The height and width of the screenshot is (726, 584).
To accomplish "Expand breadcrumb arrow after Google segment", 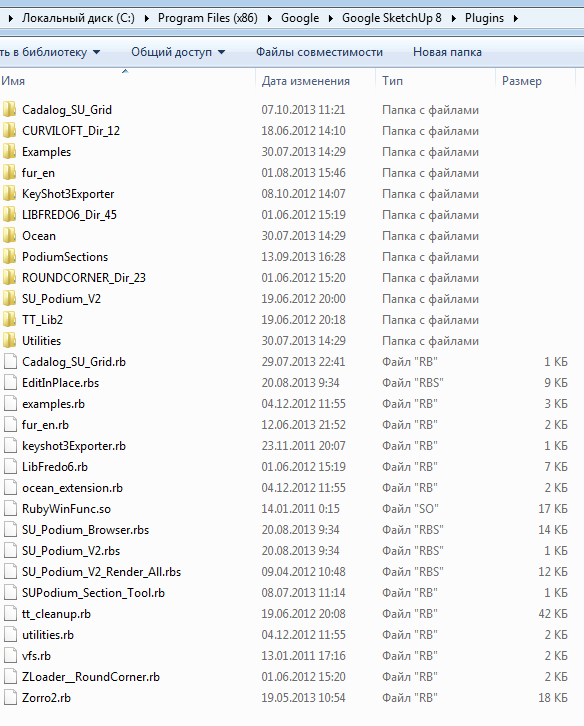I will [331, 19].
